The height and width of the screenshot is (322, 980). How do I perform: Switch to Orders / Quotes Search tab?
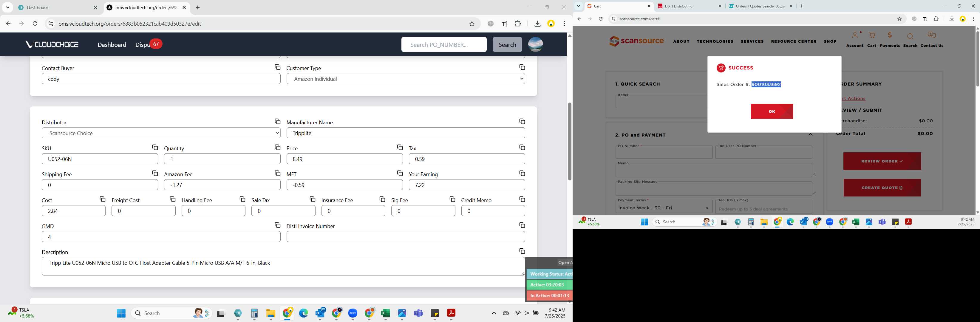760,6
